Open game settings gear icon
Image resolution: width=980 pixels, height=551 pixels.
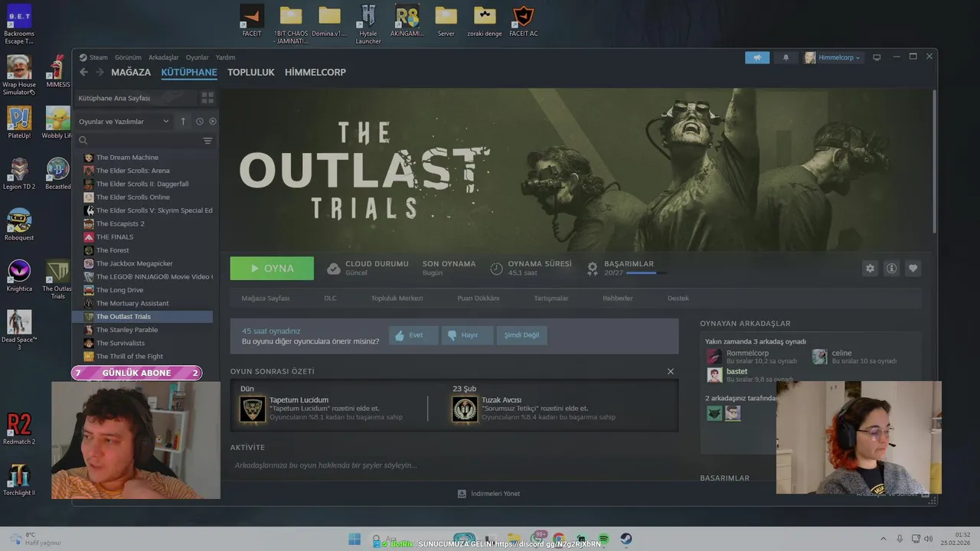(870, 269)
